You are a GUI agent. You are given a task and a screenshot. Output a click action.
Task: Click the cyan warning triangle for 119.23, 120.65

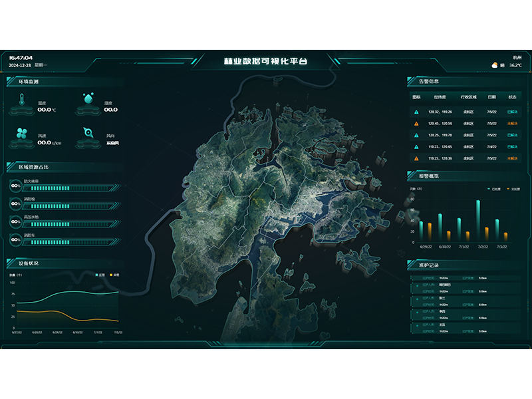(x=416, y=147)
